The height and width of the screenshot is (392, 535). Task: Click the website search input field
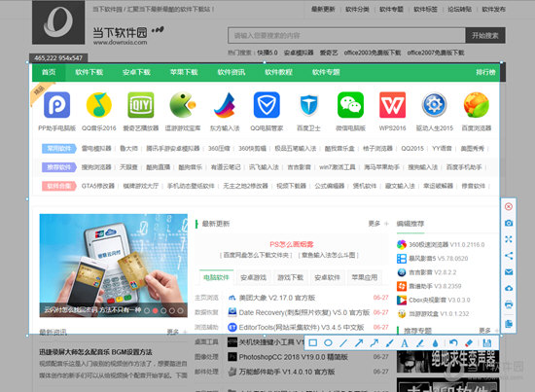coord(346,35)
